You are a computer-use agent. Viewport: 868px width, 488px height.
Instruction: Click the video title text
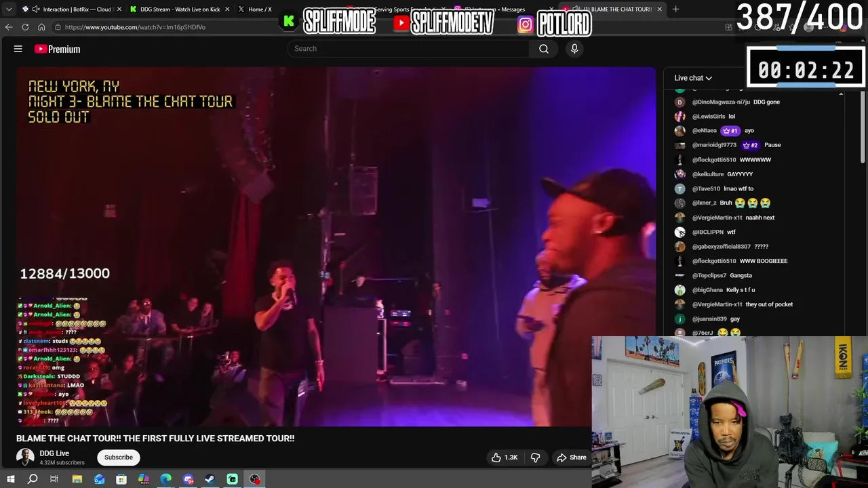pyautogui.click(x=155, y=439)
